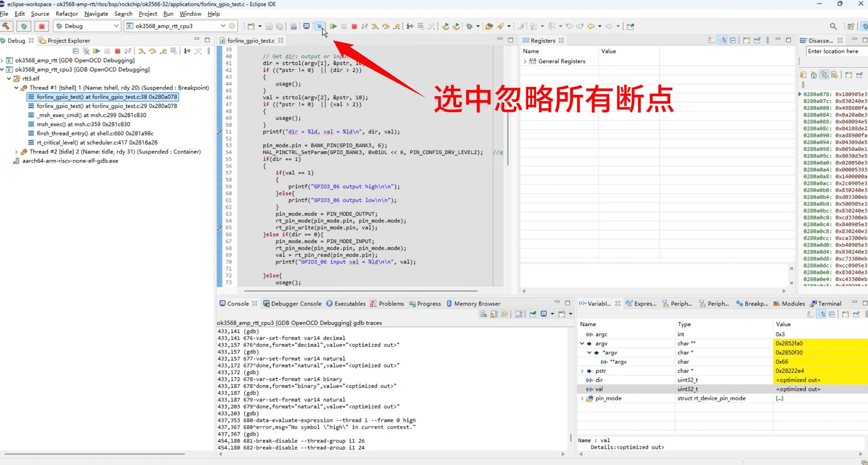
Task: Click Step Over in main toolbar
Action: click(385, 26)
